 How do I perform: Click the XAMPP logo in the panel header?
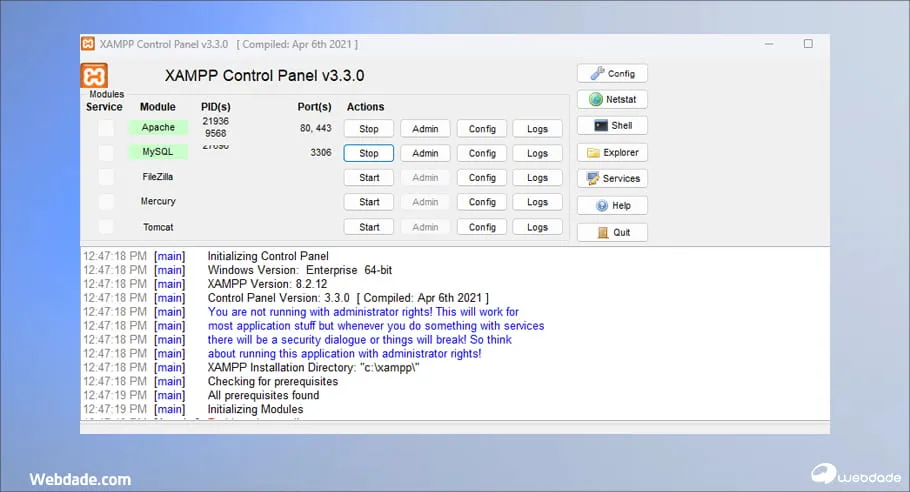click(94, 76)
